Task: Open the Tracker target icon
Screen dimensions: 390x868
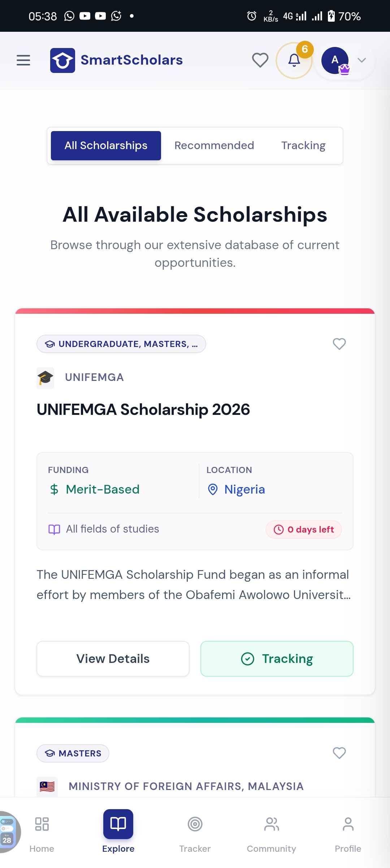Action: point(195,824)
